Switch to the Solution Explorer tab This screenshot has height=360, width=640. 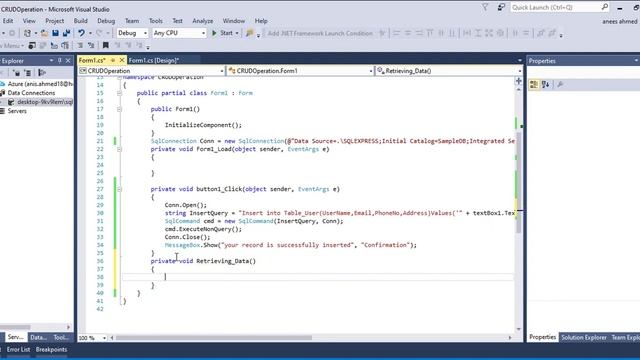(x=584, y=338)
